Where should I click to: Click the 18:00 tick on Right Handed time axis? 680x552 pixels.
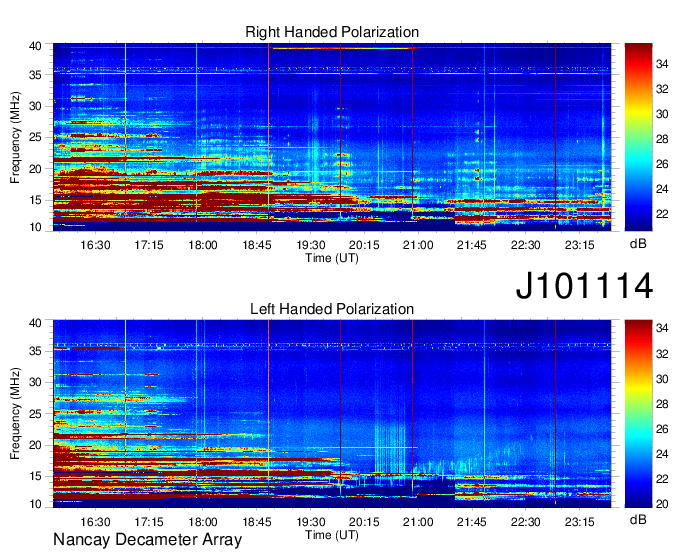(203, 245)
